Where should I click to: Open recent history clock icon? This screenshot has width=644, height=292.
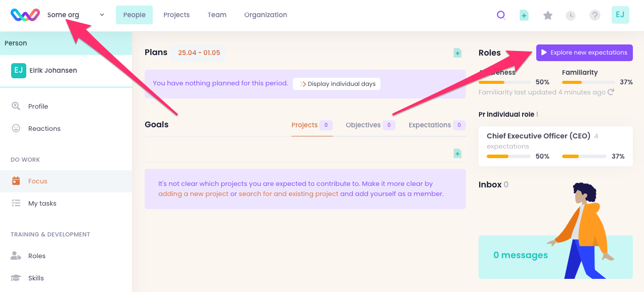[571, 15]
